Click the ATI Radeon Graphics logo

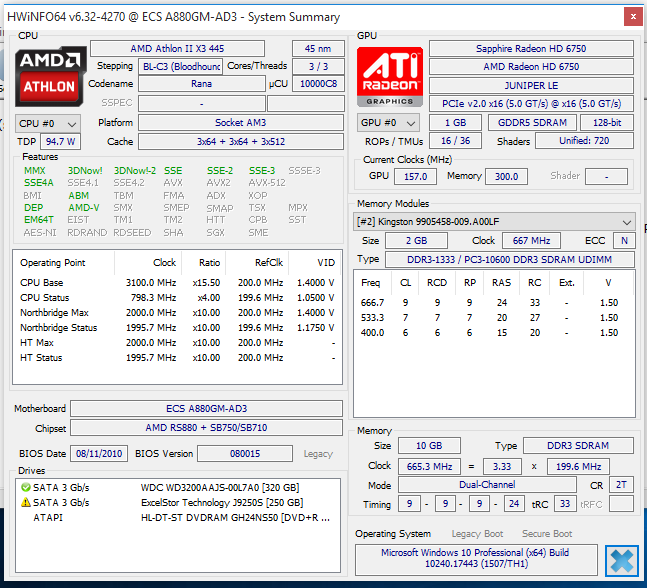point(390,76)
